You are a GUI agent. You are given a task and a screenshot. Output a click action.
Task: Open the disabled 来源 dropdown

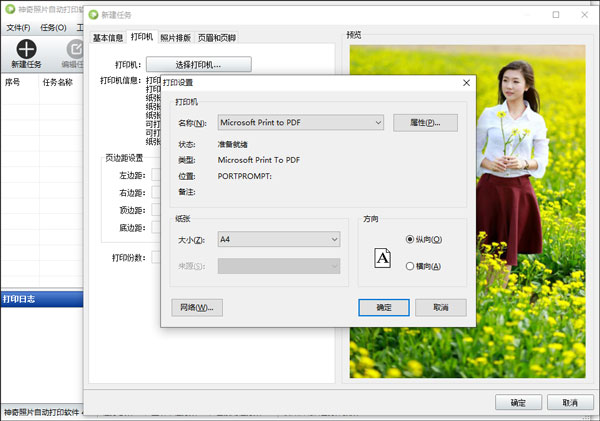(279, 266)
